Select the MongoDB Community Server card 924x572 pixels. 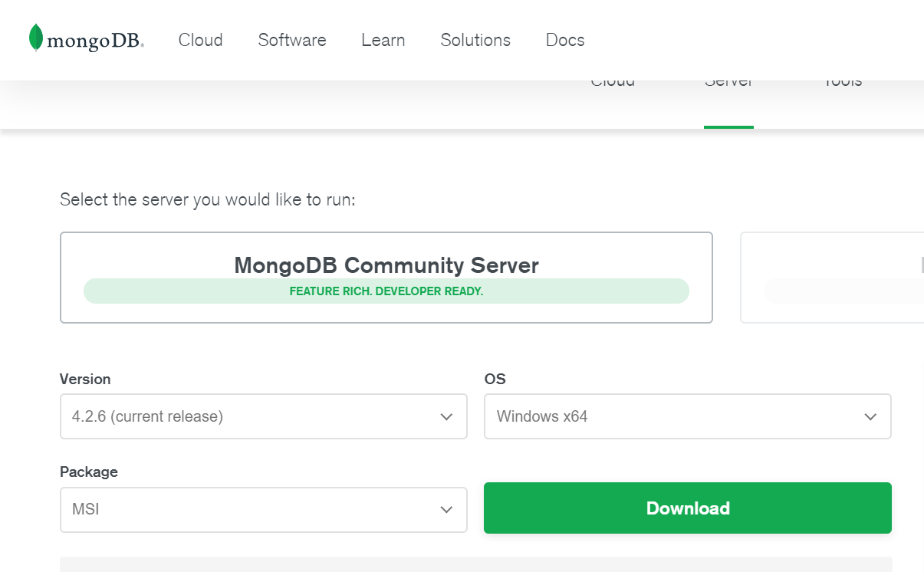point(386,277)
